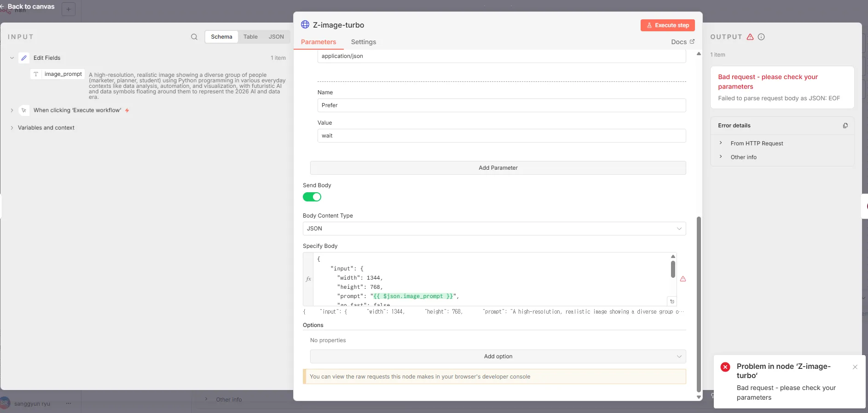Click the SR user avatar
868x413 pixels.
coord(5,403)
